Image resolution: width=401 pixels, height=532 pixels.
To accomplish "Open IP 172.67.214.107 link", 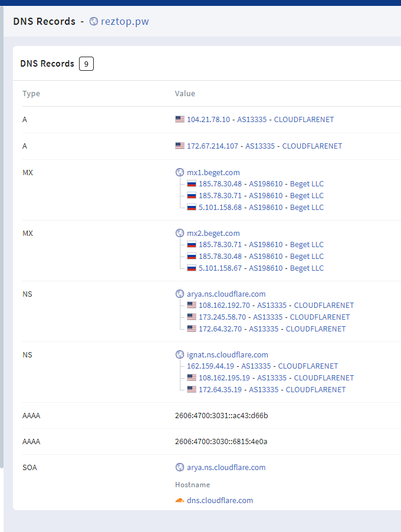I will [212, 146].
